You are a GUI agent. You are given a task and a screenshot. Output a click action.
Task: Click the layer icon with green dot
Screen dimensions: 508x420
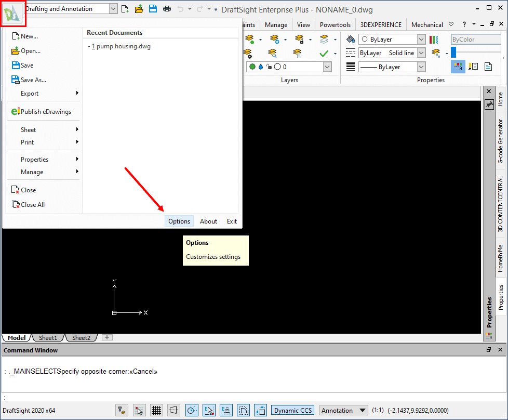pyautogui.click(x=249, y=39)
